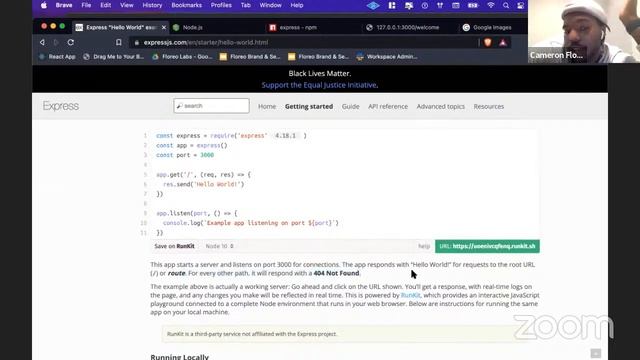Open the Window menu
This screenshot has width=640, height=360.
271,5
